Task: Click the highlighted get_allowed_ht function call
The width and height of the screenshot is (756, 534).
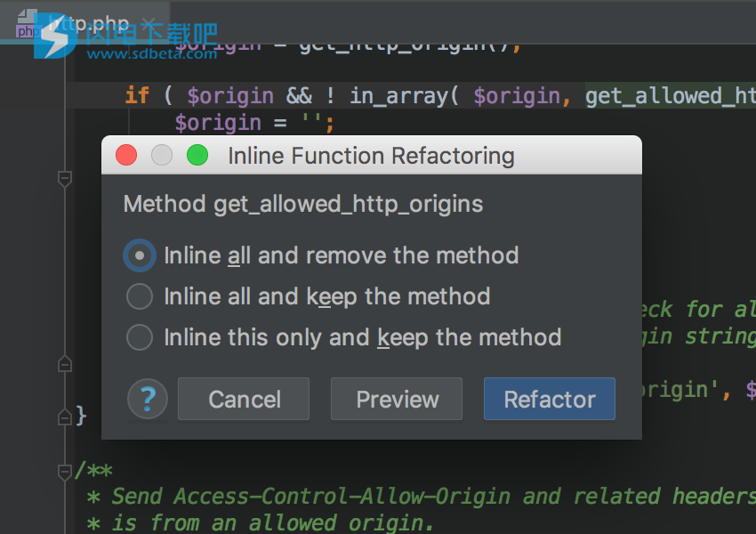Action: click(x=671, y=95)
